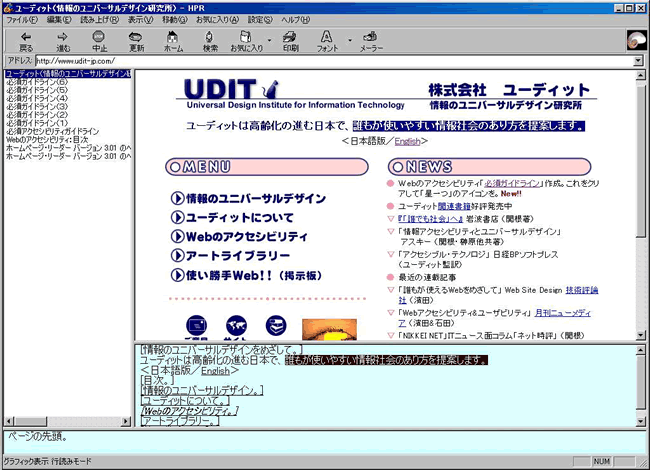Select history item 必須アクセシビリティガイドライン

[53, 131]
